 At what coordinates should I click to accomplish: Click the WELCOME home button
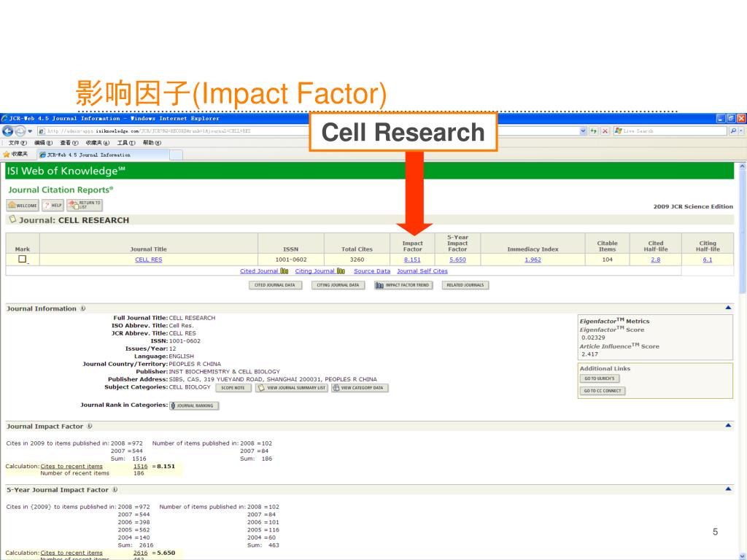point(23,205)
